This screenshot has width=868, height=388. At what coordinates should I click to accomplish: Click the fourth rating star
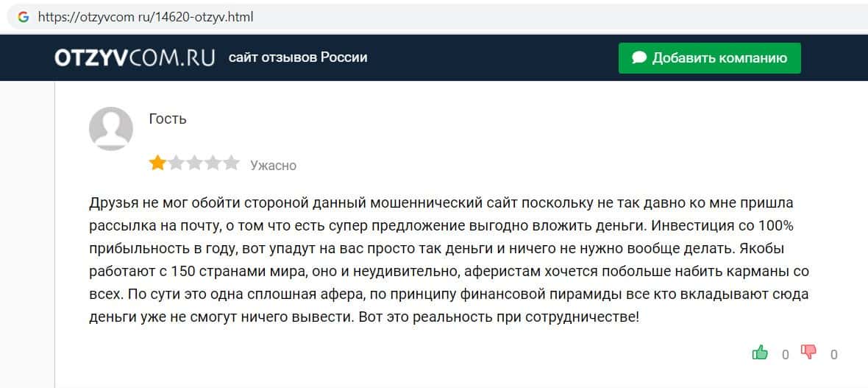pos(213,163)
